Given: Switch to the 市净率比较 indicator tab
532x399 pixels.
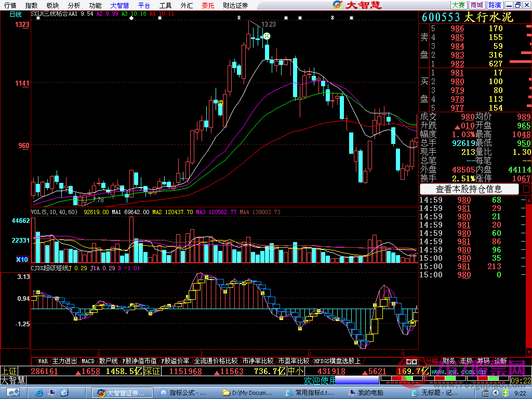Looking at the screenshot, I should click(x=258, y=361).
